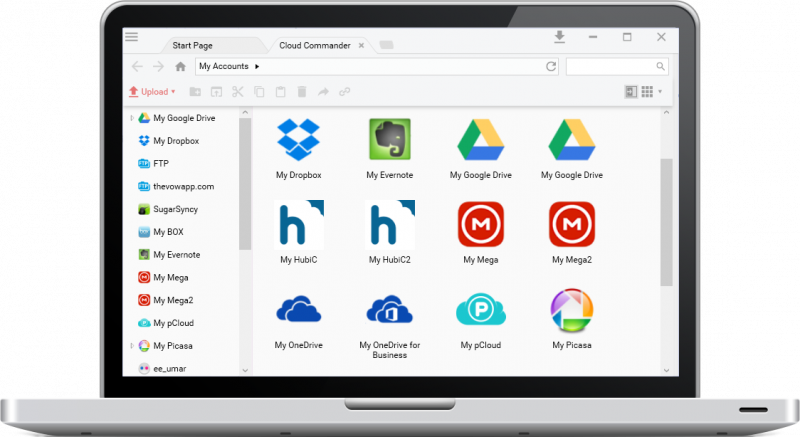Click My Accounts breadcrumb
Screen dimensions: 800x437
point(223,66)
